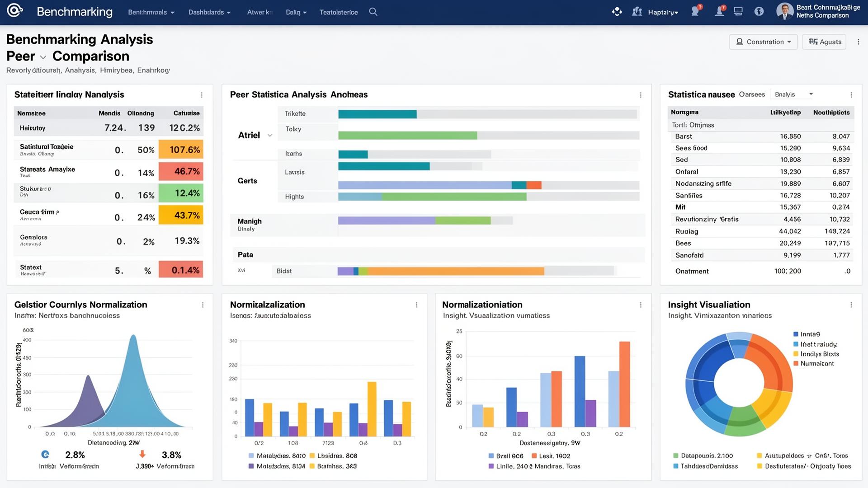868x488 pixels.
Task: Open the search magnifier in top bar
Action: (x=373, y=12)
